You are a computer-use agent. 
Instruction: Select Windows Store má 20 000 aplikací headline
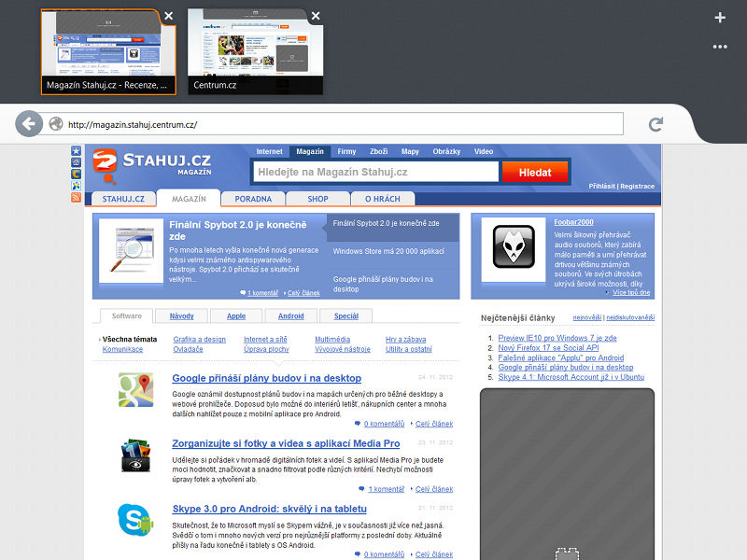pyautogui.click(x=388, y=251)
